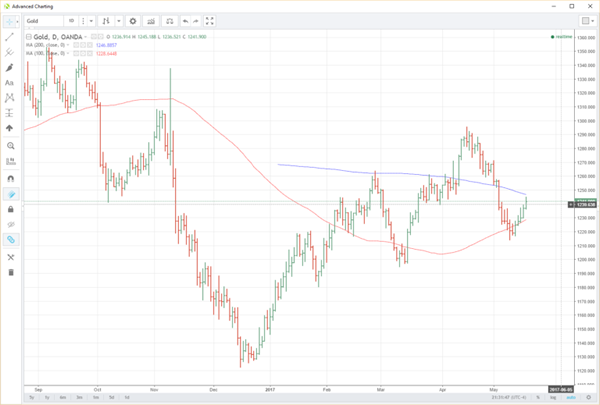Open bottom-right scale settings gear
600x405 pixels.
click(589, 398)
